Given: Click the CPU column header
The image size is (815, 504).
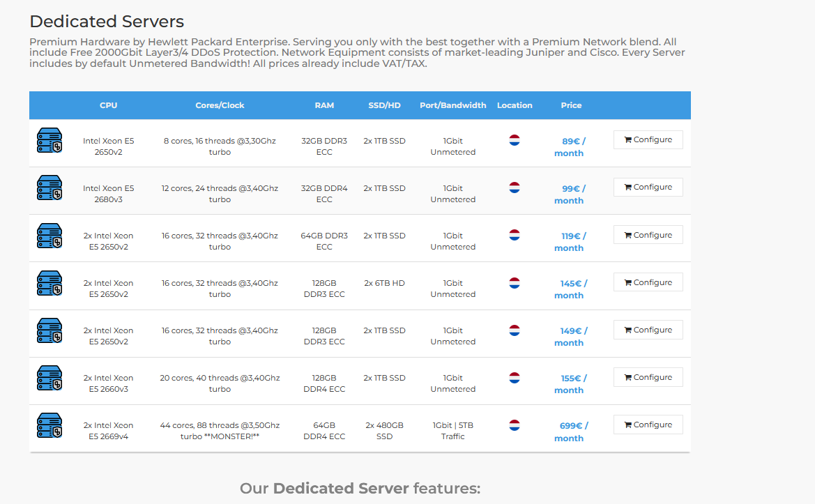Looking at the screenshot, I should 109,105.
